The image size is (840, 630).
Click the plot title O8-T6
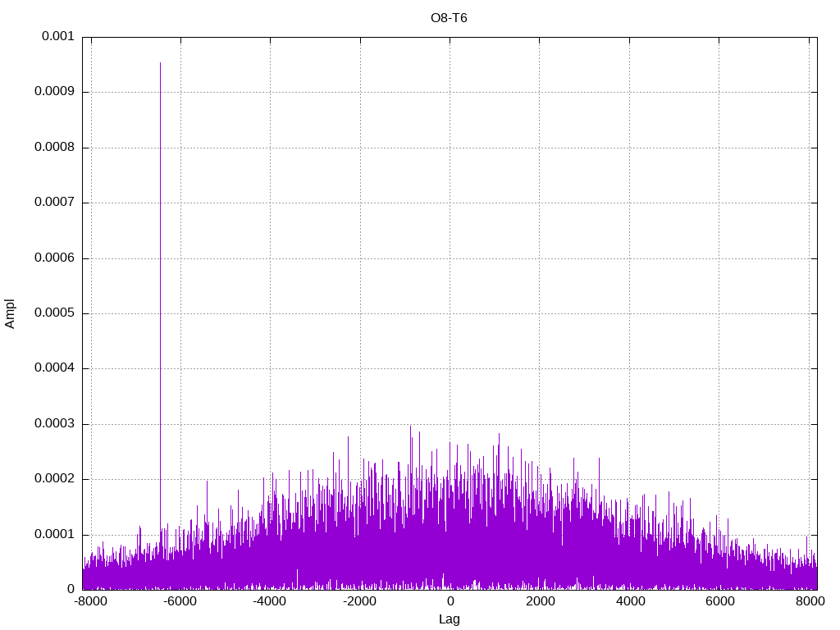click(449, 17)
